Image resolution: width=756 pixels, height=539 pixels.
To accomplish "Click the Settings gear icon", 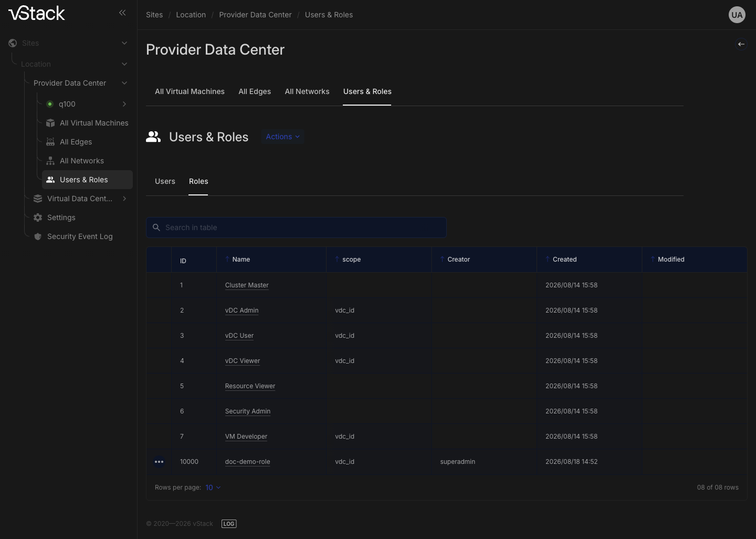I will coord(38,217).
